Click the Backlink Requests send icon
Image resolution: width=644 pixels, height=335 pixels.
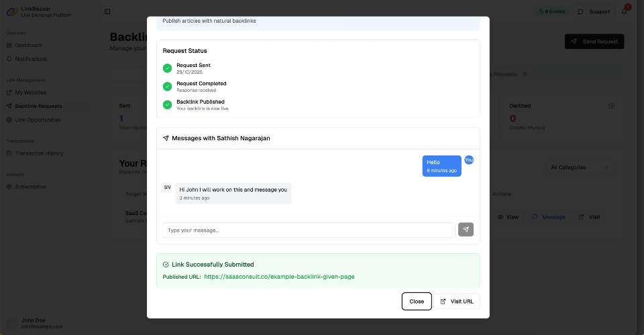(x=9, y=107)
